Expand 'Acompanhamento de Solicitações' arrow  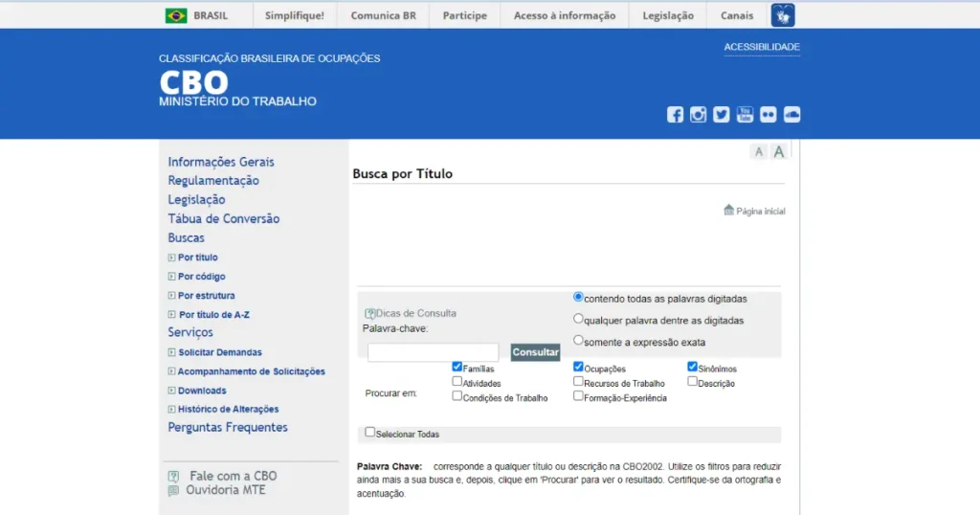[172, 371]
